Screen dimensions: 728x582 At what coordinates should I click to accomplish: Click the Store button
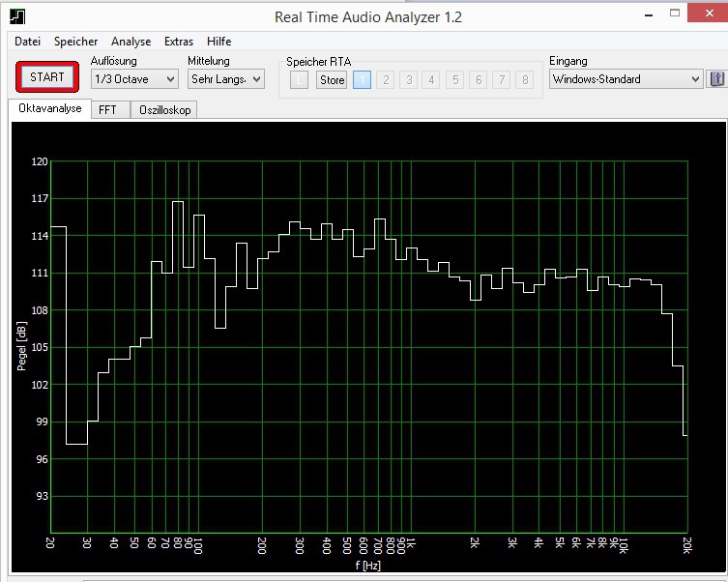pyautogui.click(x=332, y=79)
